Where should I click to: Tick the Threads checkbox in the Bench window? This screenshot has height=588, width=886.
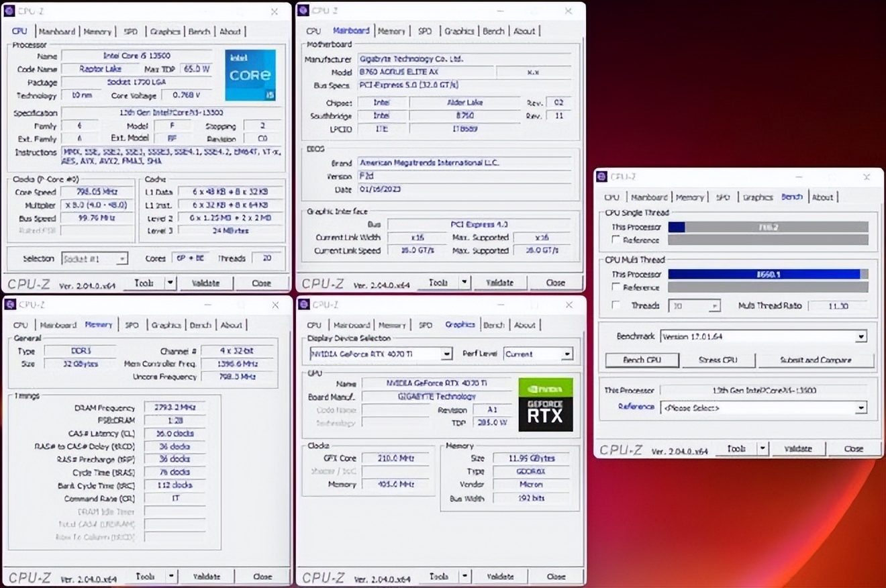tap(616, 305)
